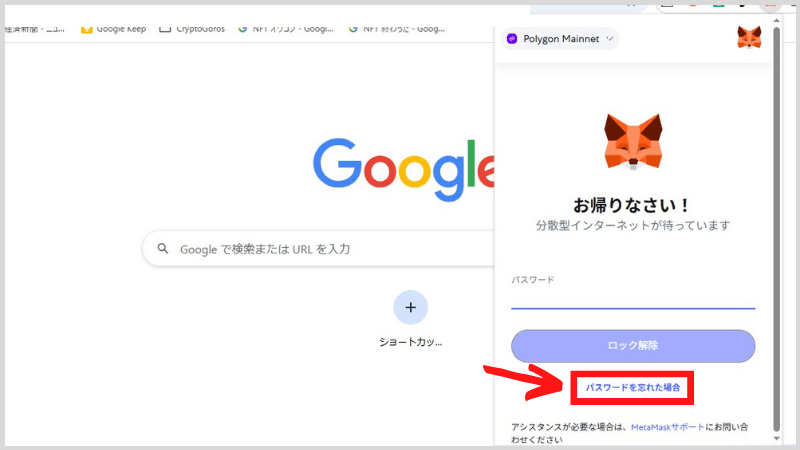Click the パスワードを忘れた場合 link
The width and height of the screenshot is (800, 450).
633,388
